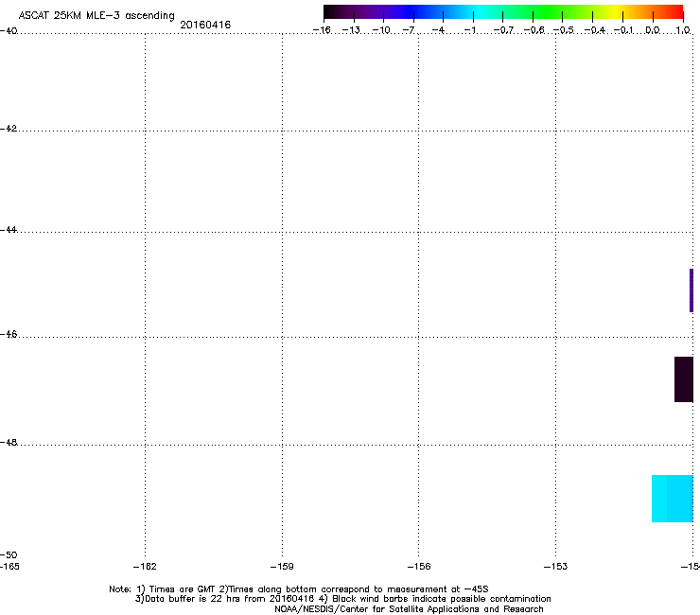This screenshot has width=700, height=615.
Task: Click the color bar label -0.6
Action: pyautogui.click(x=534, y=30)
